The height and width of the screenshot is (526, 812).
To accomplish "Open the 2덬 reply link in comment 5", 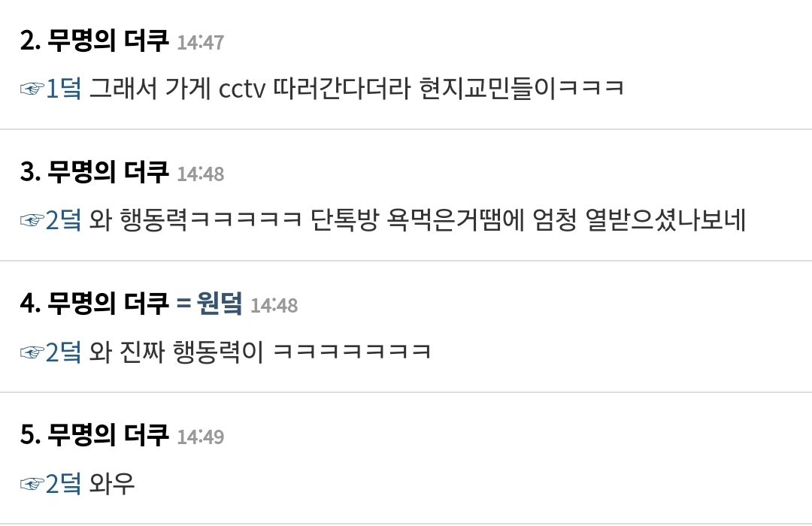I will pos(64,483).
